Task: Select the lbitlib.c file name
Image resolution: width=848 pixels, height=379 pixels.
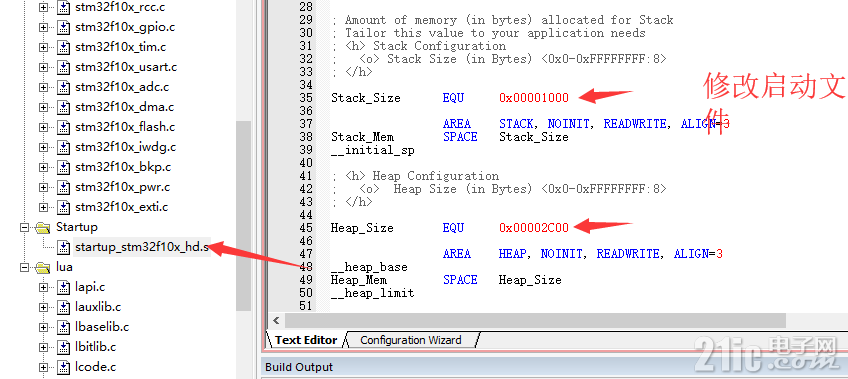Action: pyautogui.click(x=95, y=348)
